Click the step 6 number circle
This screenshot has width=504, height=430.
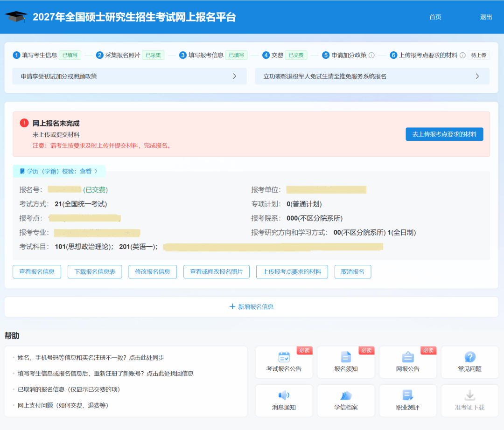tap(393, 55)
